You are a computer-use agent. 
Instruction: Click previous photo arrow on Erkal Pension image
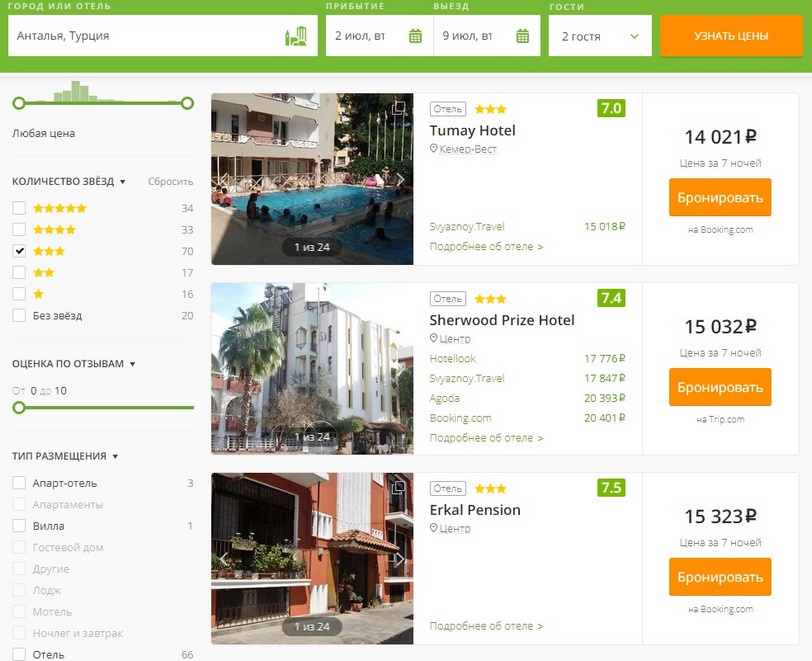(x=225, y=559)
